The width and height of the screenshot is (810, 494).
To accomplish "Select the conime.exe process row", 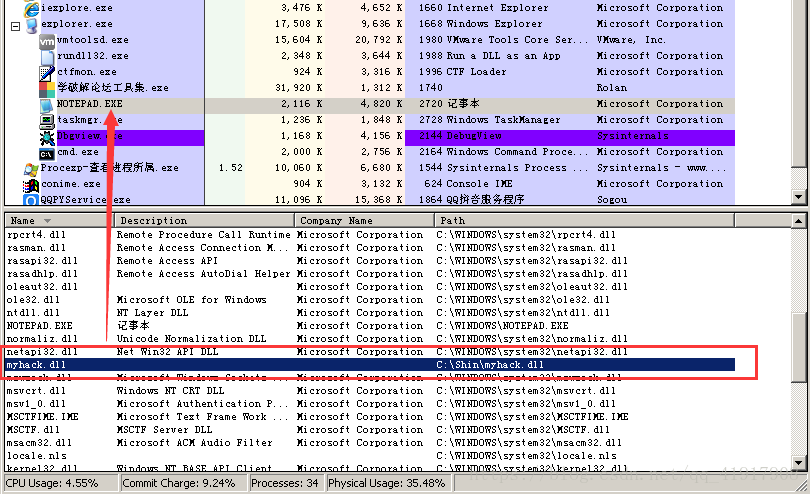I will coord(369,184).
